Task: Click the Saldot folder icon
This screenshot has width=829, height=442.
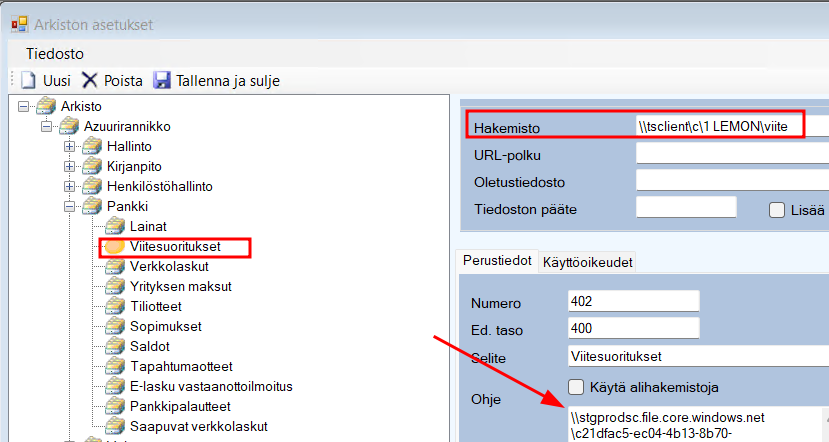Action: (x=116, y=346)
